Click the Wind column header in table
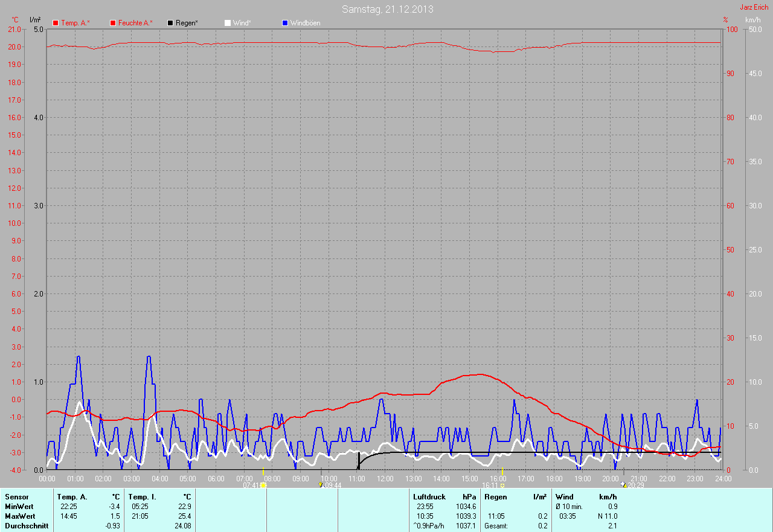 pyautogui.click(x=564, y=497)
